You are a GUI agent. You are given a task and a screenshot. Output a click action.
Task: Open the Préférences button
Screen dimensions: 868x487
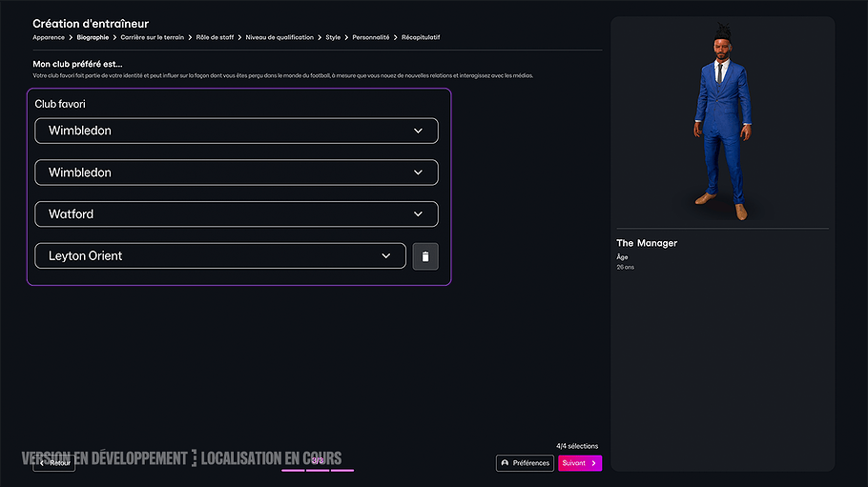[x=525, y=463]
